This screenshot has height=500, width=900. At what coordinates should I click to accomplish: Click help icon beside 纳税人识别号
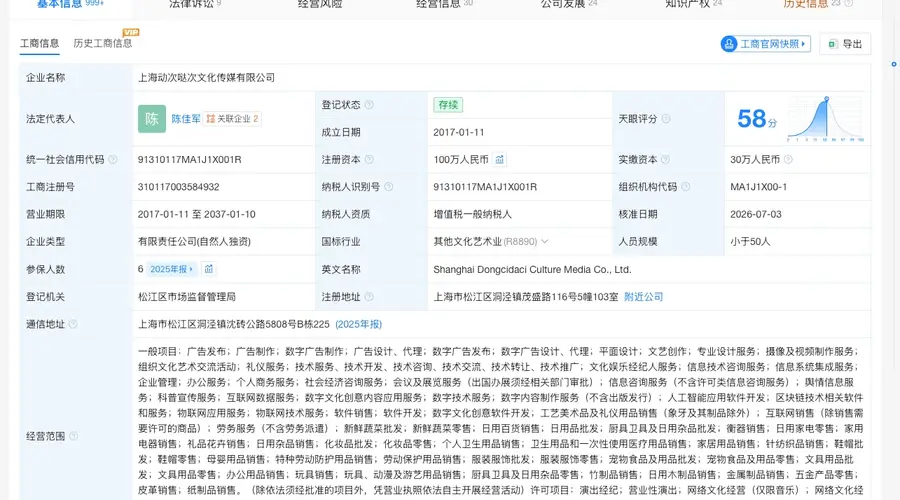(x=389, y=187)
